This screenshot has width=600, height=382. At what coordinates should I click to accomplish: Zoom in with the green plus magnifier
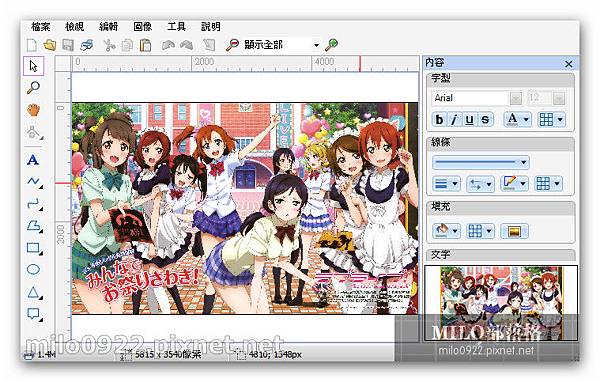point(331,45)
